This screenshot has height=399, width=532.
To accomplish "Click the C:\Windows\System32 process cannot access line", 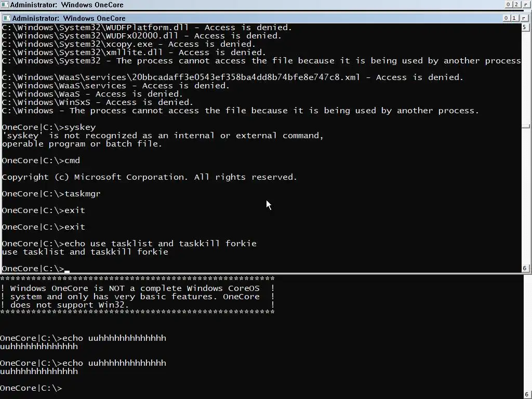I will [261, 61].
